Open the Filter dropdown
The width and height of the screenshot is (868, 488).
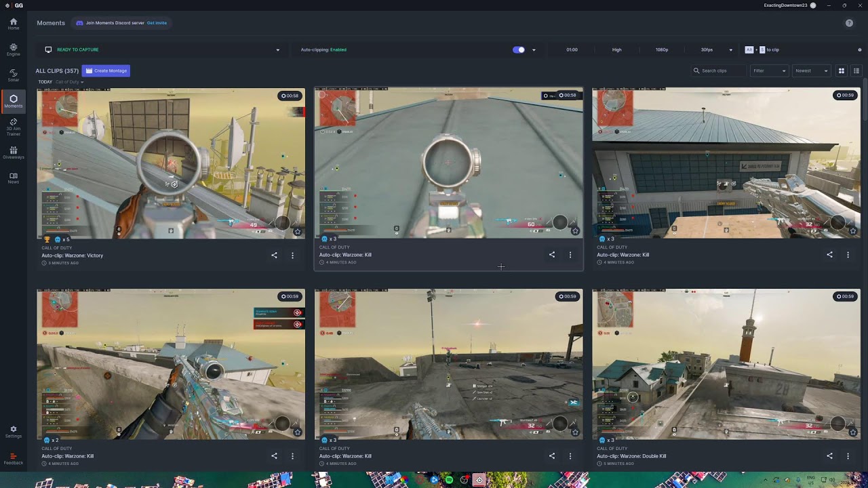[769, 70]
